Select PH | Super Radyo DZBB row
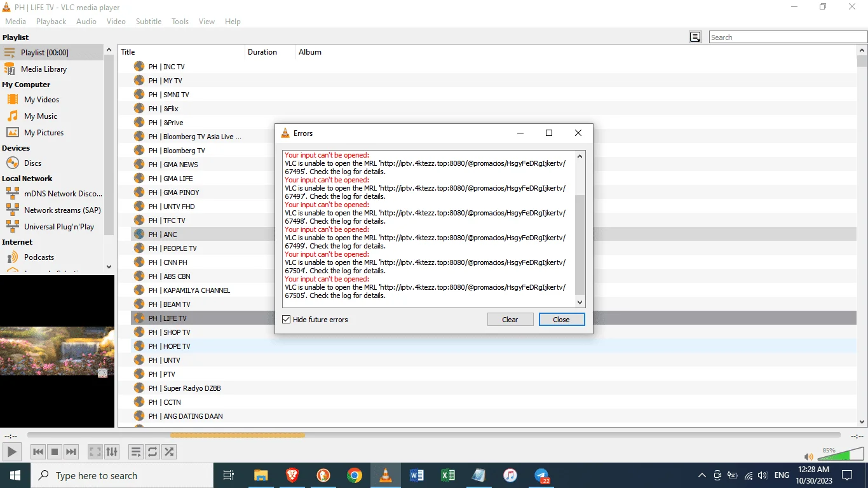 point(494,388)
